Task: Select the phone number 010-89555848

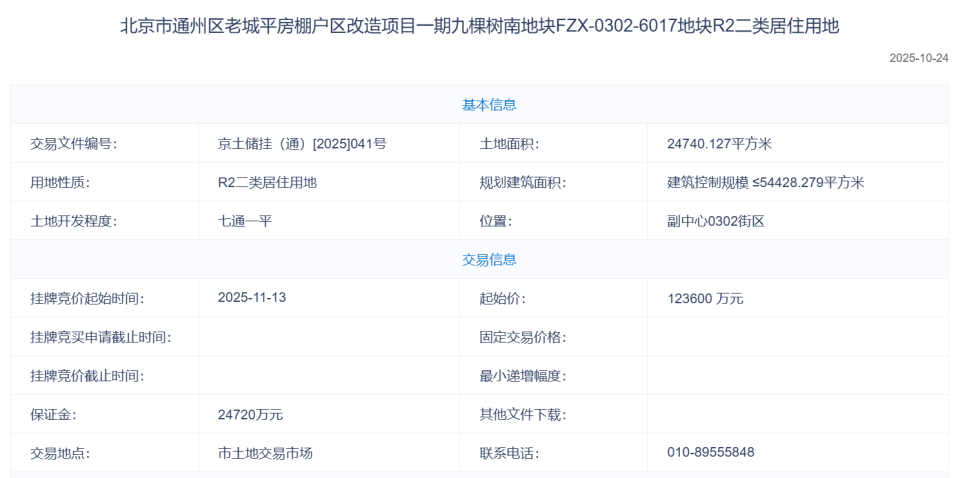Action: point(710,452)
